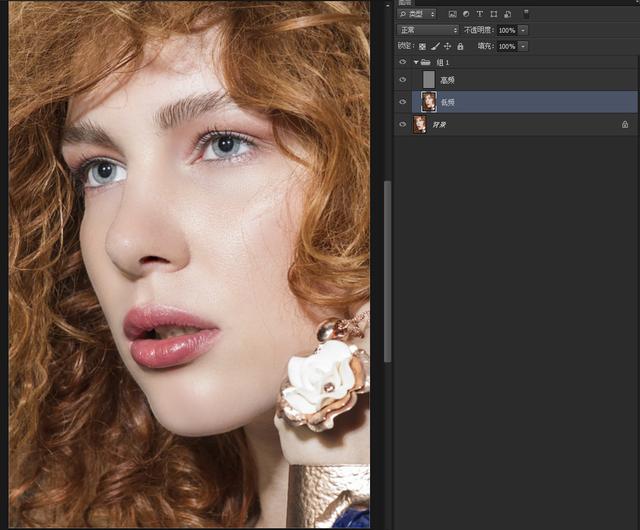This screenshot has width=640, height=530.
Task: Hide the 背景 layer visibility eye
Action: pyautogui.click(x=403, y=124)
